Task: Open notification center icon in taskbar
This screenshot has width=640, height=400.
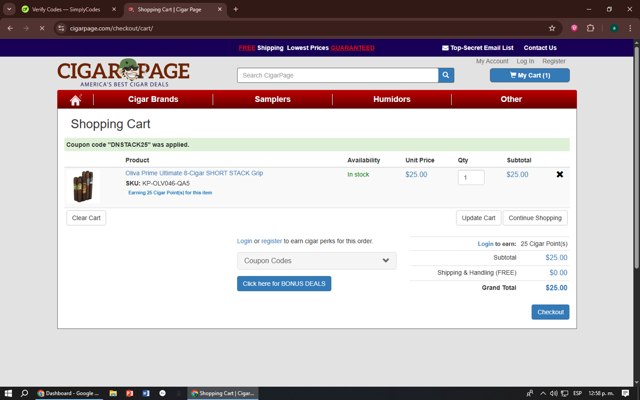Action: point(625,393)
